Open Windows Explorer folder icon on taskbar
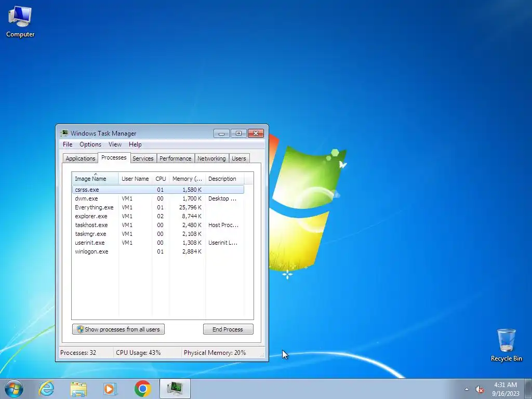The height and width of the screenshot is (399, 532). [78, 389]
